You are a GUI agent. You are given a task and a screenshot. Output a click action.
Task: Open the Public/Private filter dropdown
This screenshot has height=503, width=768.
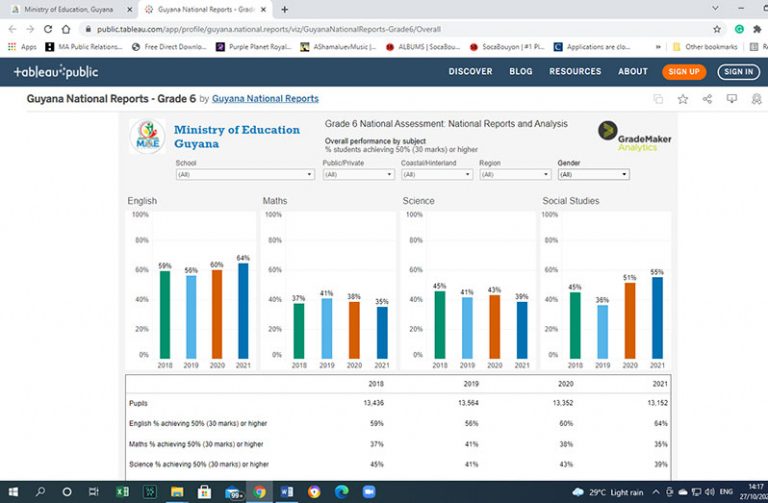coord(359,174)
